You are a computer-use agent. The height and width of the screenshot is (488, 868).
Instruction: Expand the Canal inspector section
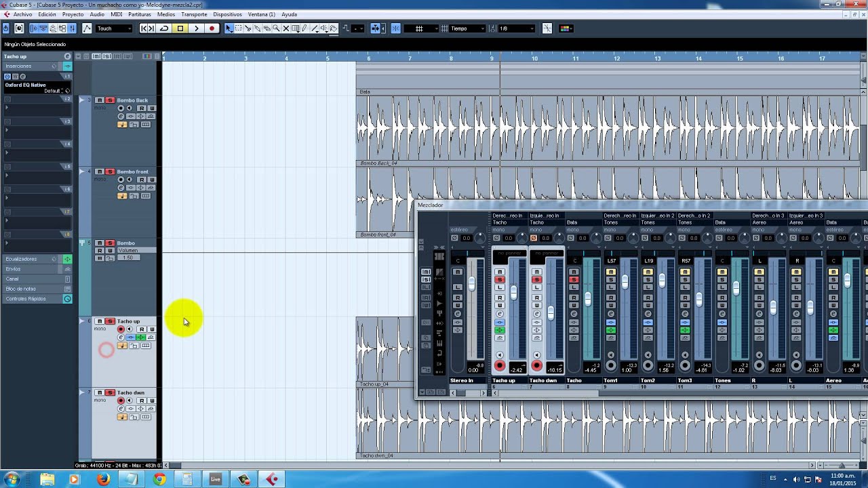point(36,279)
